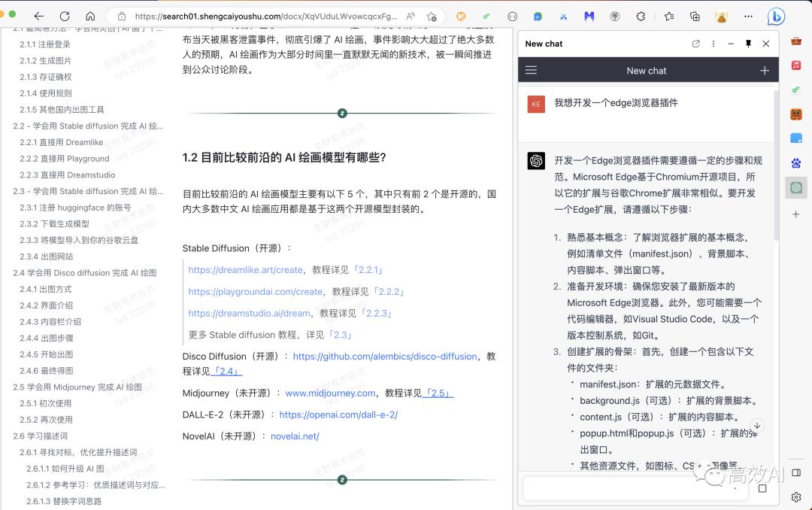This screenshot has width=812, height=510.
Task: Add the current page to favorites
Action: pyautogui.click(x=668, y=17)
